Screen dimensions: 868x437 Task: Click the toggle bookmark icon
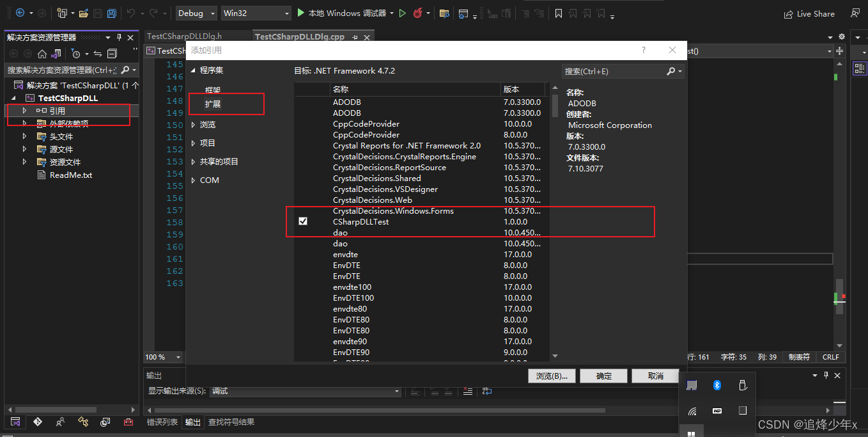coord(559,13)
